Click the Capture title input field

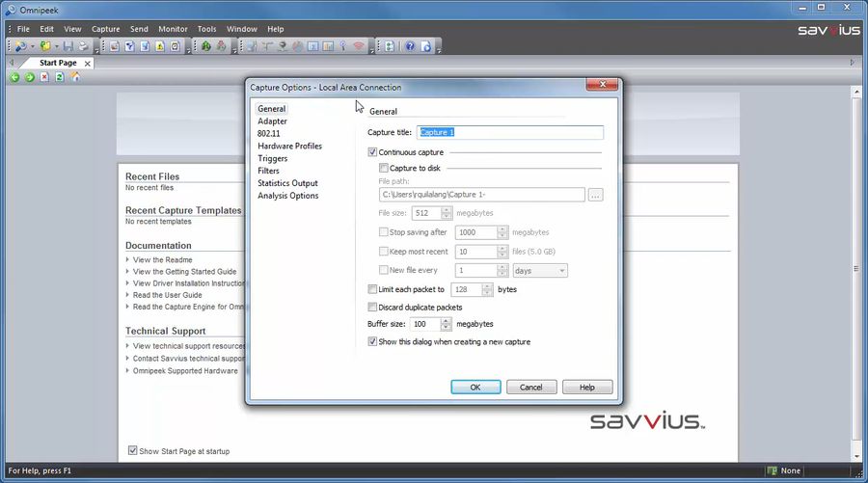point(510,132)
